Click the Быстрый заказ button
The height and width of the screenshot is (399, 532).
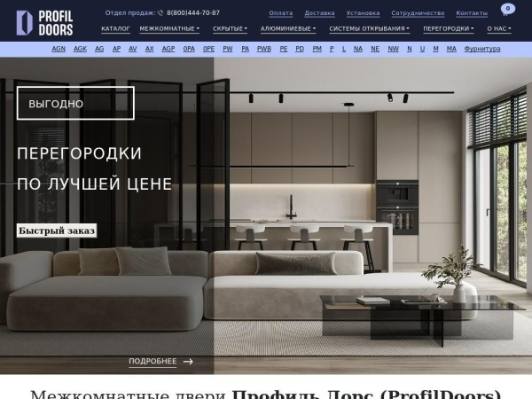click(57, 231)
